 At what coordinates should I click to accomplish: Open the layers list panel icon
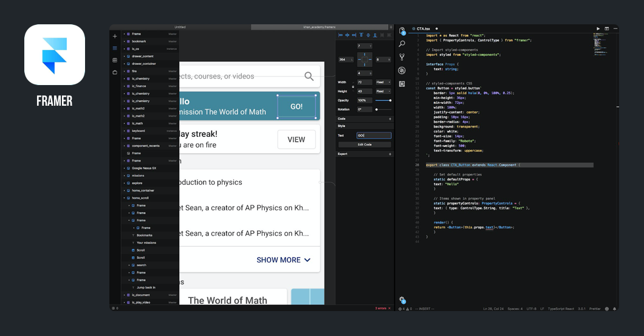pos(115,48)
